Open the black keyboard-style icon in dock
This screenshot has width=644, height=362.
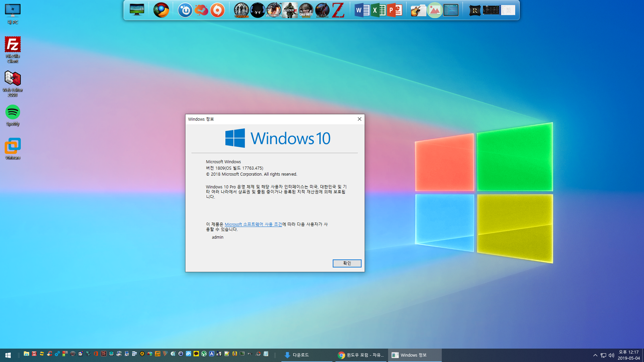pyautogui.click(x=491, y=10)
